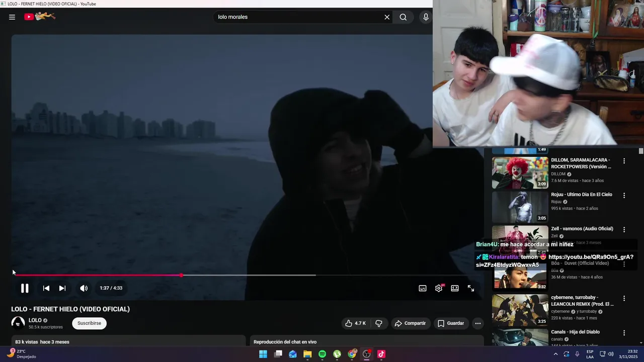644x362 pixels.
Task: Open Rojuu video thumbnail 3:05
Action: [520, 207]
